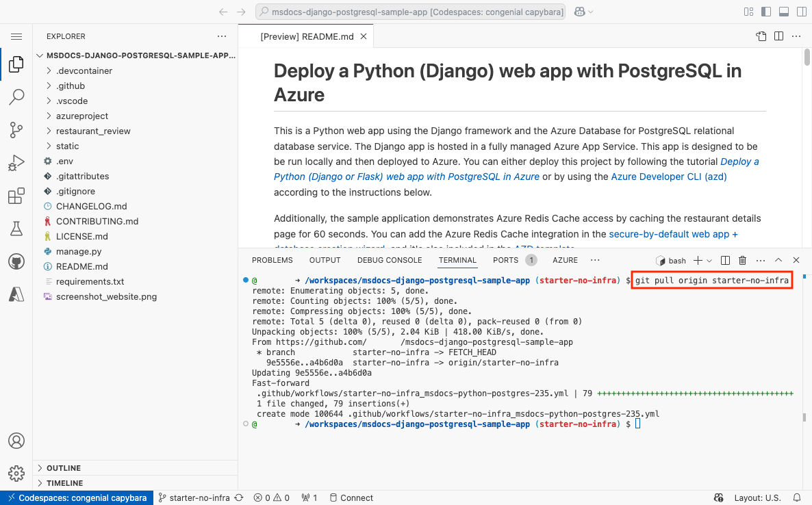Open the GitHub view in activity bar
Screen dimensions: 812x505
pyautogui.click(x=16, y=261)
